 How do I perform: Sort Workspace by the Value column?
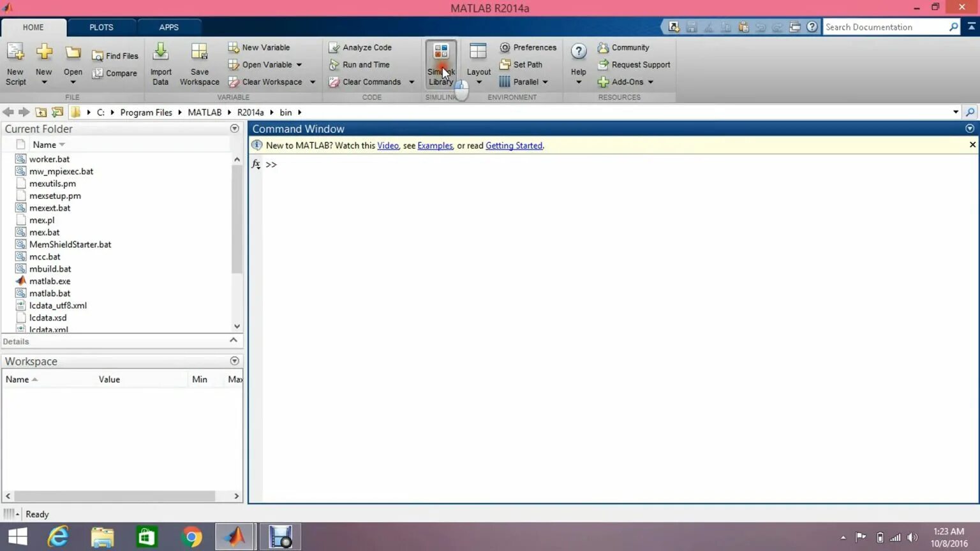tap(109, 379)
